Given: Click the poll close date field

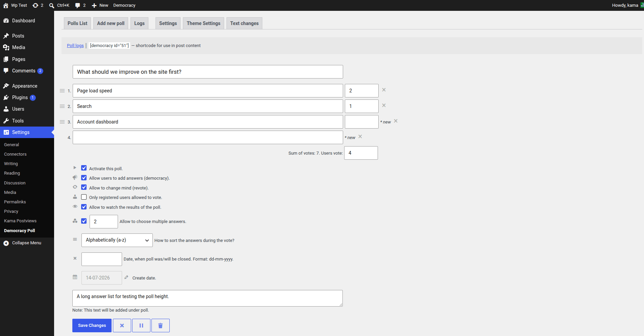Looking at the screenshot, I should pyautogui.click(x=102, y=259).
